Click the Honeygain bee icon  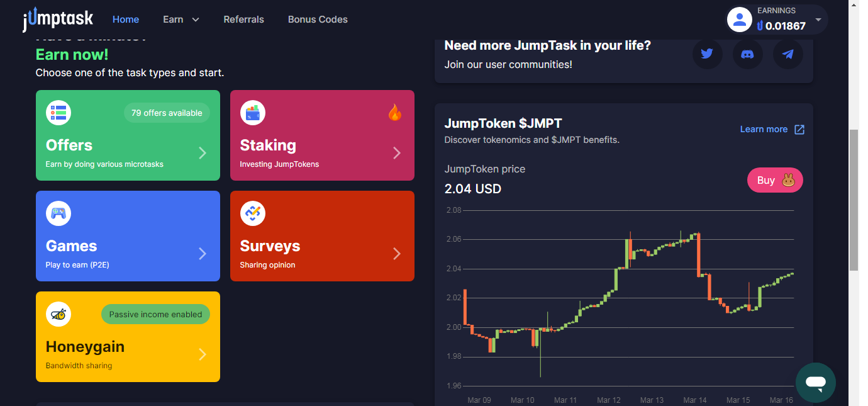click(58, 314)
